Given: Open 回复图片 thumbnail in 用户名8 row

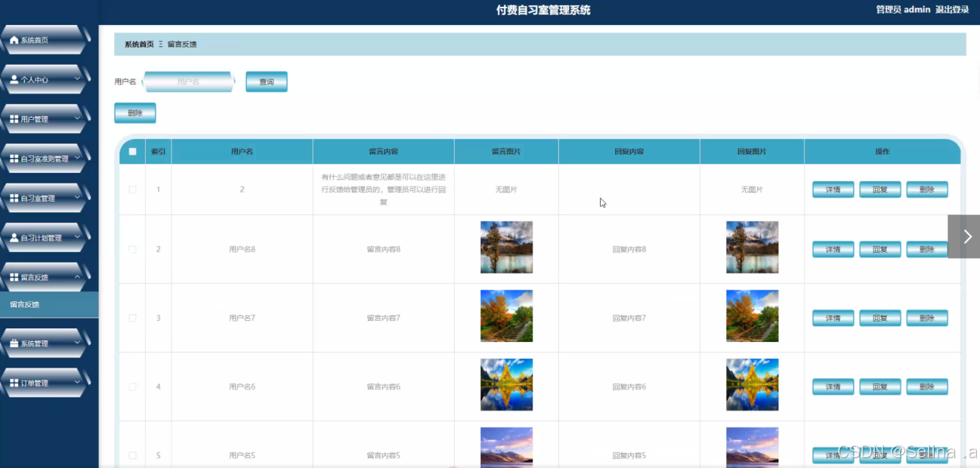Looking at the screenshot, I should tap(752, 247).
